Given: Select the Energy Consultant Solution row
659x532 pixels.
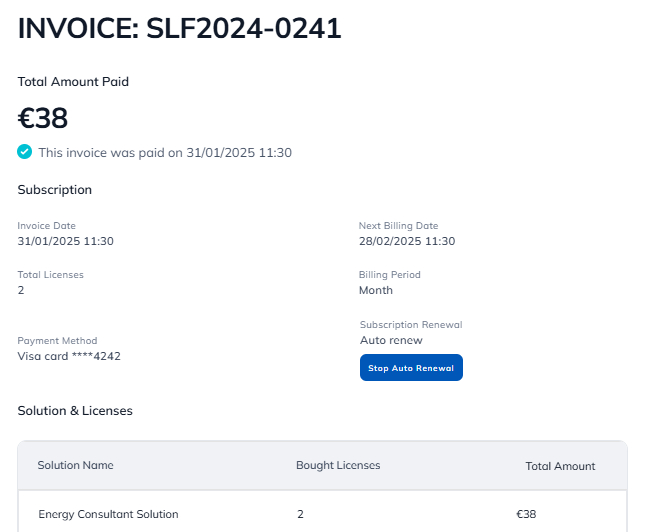Looking at the screenshot, I should click(x=108, y=514).
